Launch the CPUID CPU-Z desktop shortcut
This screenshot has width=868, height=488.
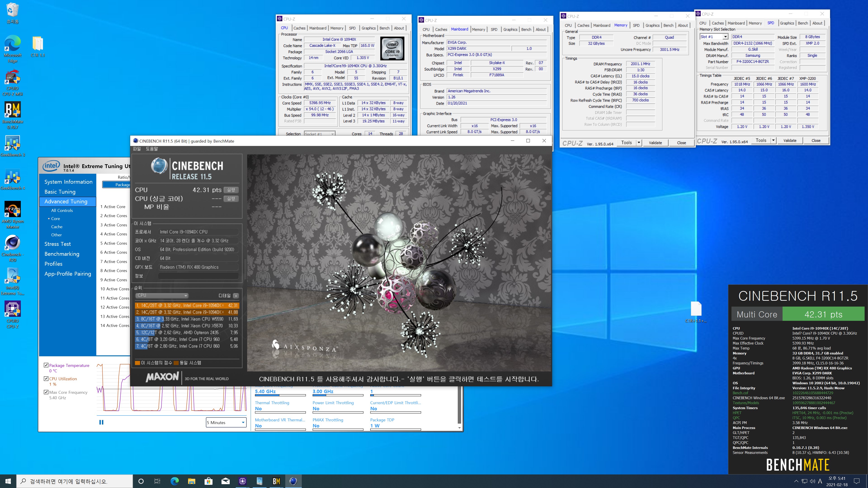point(12,314)
